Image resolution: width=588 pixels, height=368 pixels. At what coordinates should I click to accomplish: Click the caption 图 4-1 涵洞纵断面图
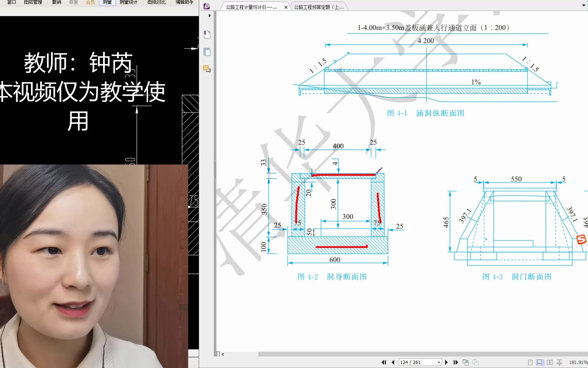425,113
